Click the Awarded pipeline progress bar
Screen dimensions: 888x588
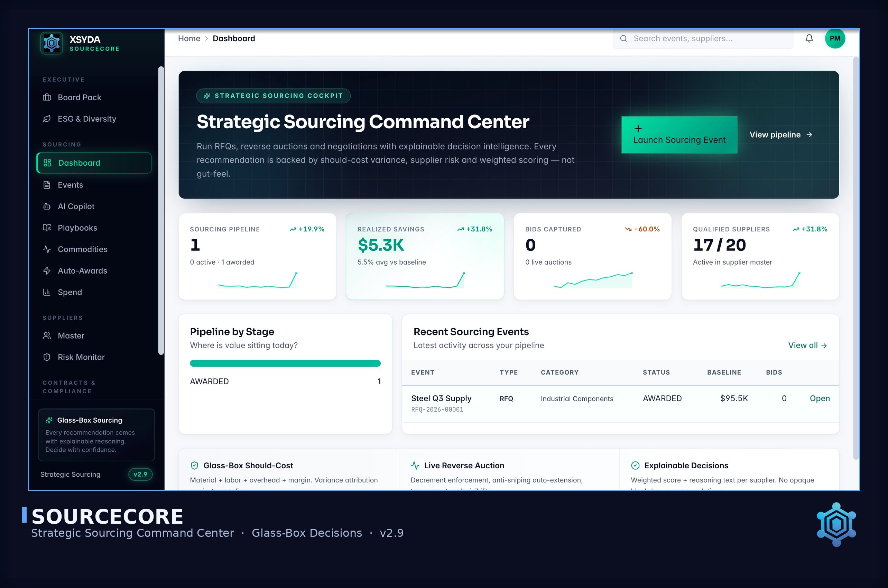285,363
